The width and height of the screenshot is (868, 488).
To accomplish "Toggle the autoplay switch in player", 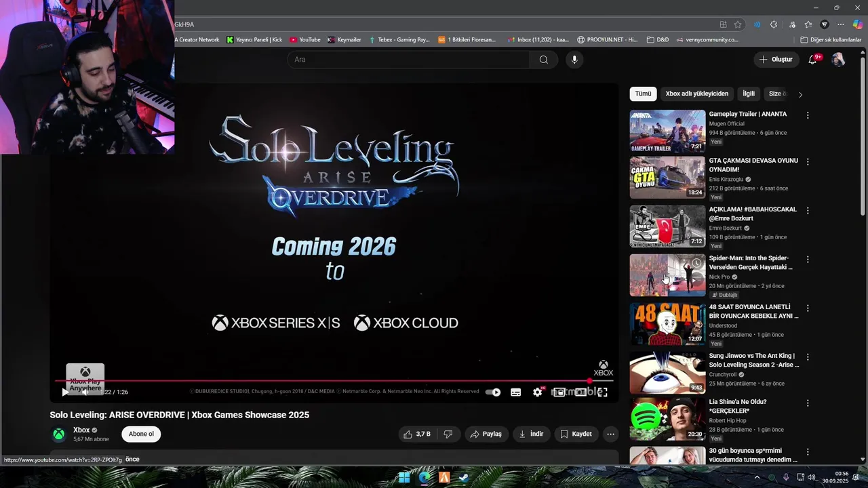I will [x=493, y=392].
